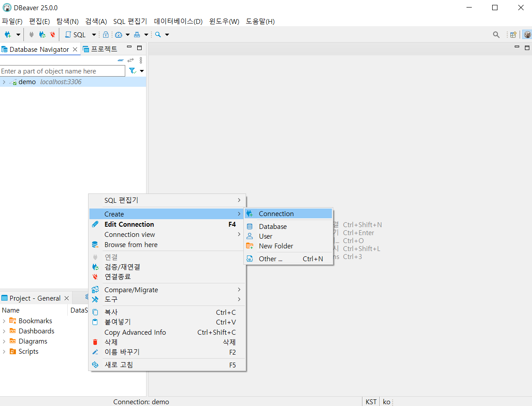
Task: Select the Scripts folder
Action: point(28,352)
